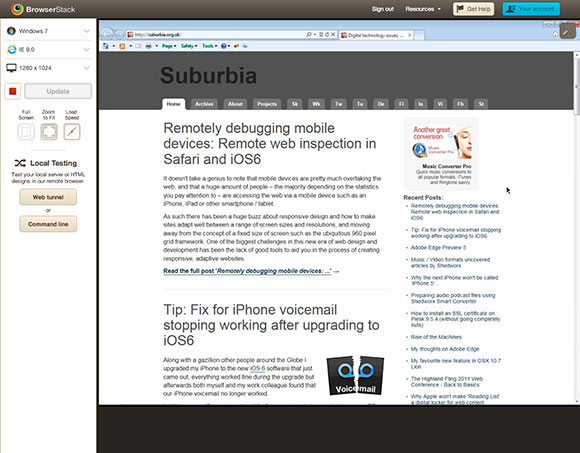The height and width of the screenshot is (453, 580).
Task: Click the IE help question mark icon
Action: click(223, 46)
